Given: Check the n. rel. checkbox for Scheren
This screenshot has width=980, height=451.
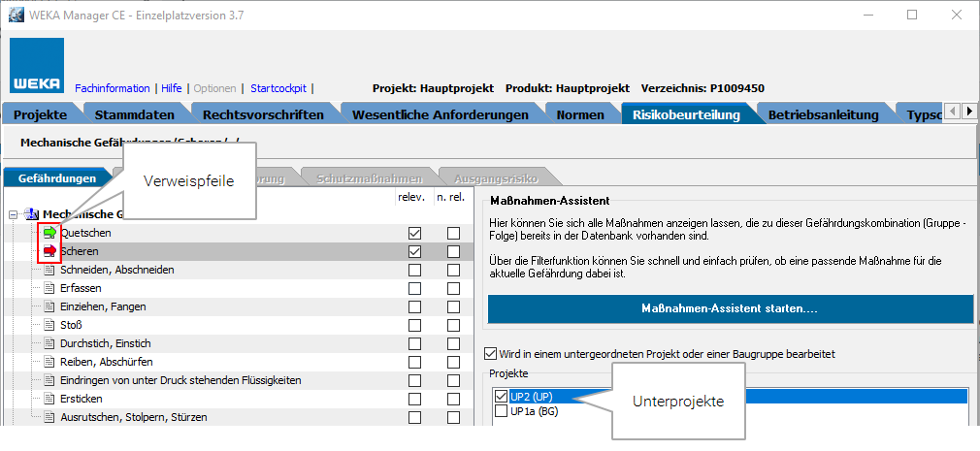Looking at the screenshot, I should [x=453, y=252].
